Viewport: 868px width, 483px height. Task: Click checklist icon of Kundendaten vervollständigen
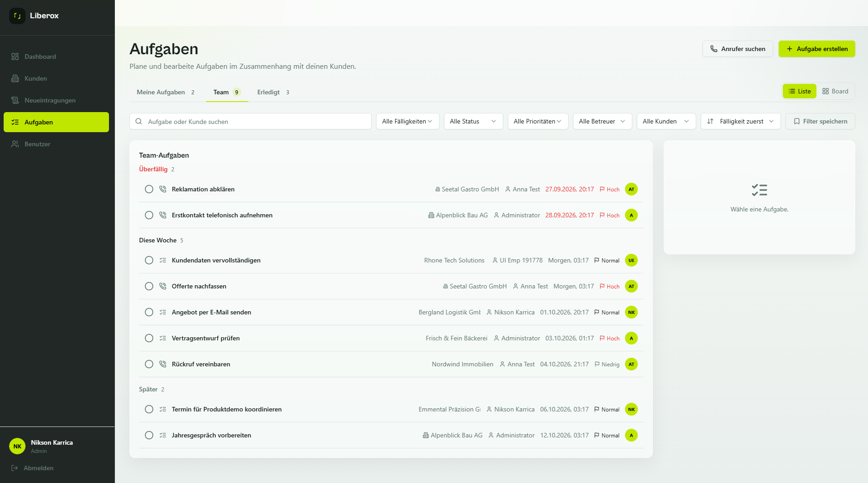click(163, 260)
